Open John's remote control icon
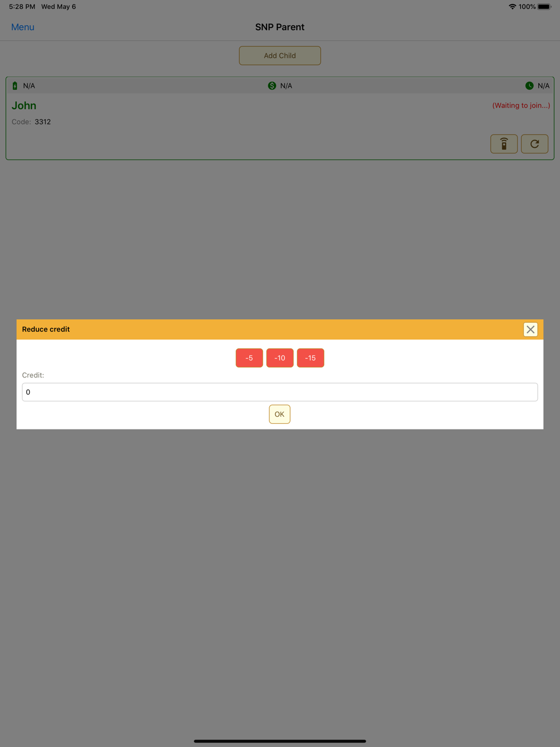Screen dimensions: 560x747 tap(504, 144)
